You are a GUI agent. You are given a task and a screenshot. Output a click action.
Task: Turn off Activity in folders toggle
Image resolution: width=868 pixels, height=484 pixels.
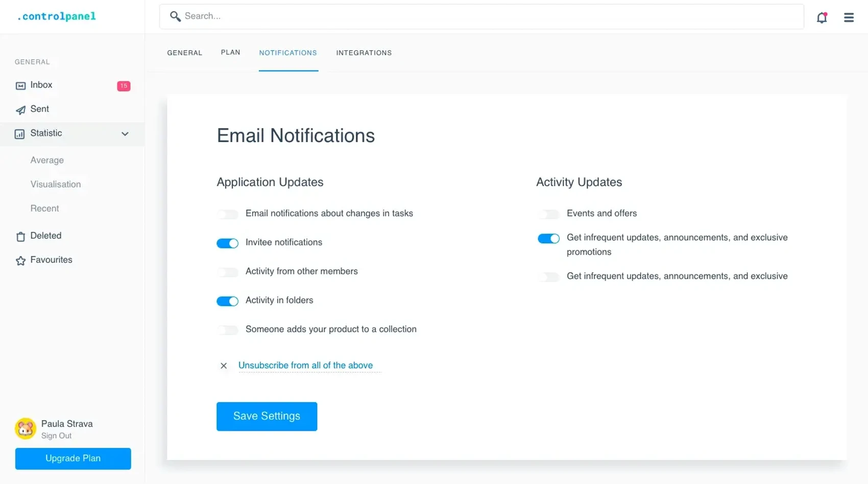pyautogui.click(x=228, y=301)
